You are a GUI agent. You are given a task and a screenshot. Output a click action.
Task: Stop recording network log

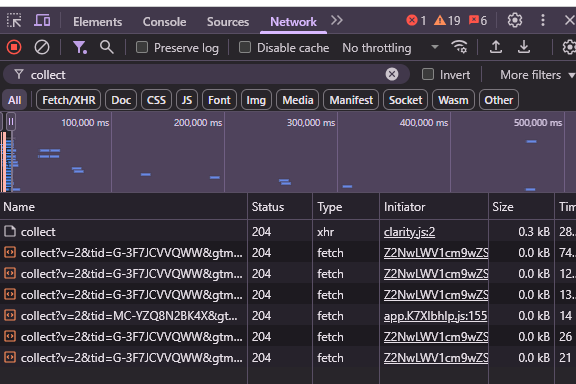coord(14,47)
